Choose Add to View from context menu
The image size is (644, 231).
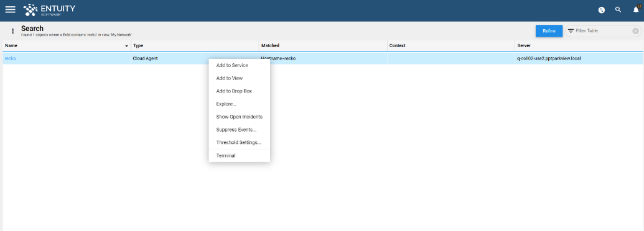[240, 78]
